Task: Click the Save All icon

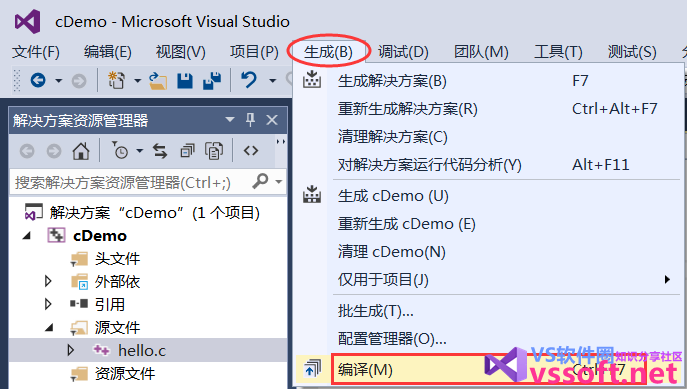Action: click(x=212, y=81)
